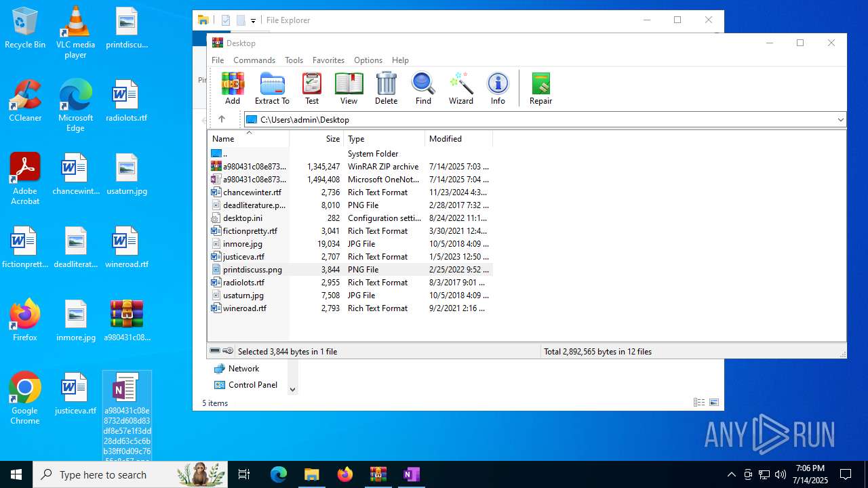Switch File Explorer to large icons view
Screen dimensions: 868x488
click(x=714, y=403)
